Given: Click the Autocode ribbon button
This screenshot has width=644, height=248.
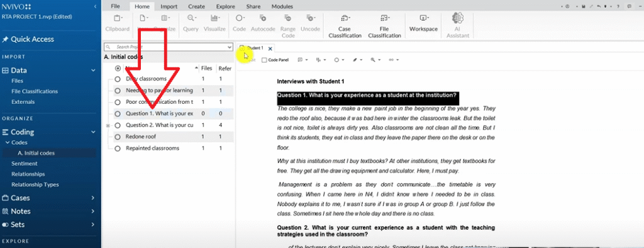Looking at the screenshot, I should click(263, 23).
